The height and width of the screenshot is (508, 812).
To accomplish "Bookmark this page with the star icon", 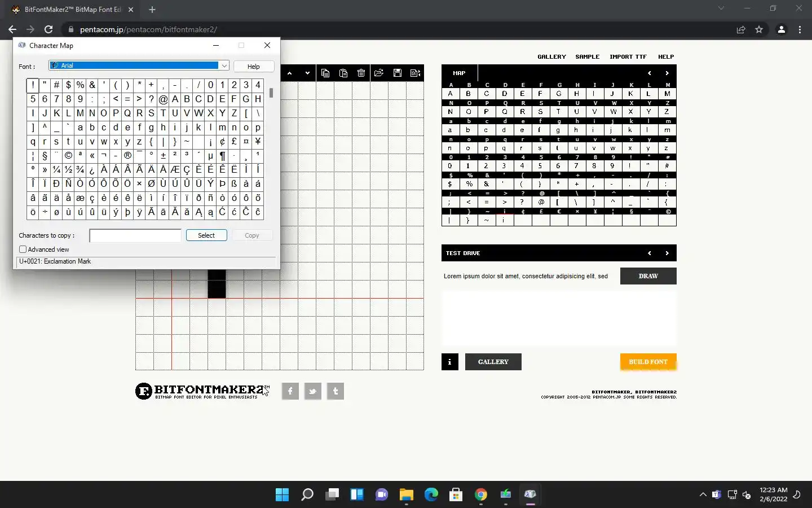I will coord(759,29).
